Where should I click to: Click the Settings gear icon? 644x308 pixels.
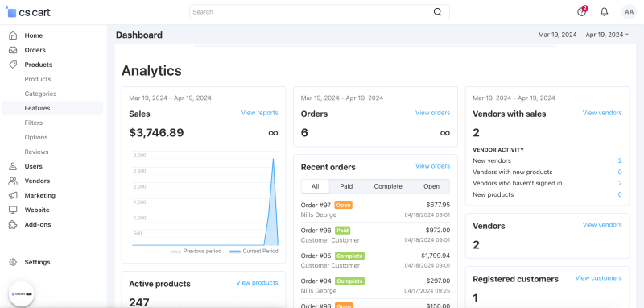13,262
